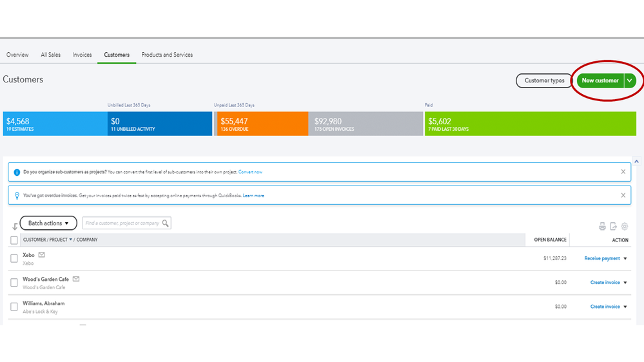644x362 pixels.
Task: Print the customer list
Action: tap(602, 227)
